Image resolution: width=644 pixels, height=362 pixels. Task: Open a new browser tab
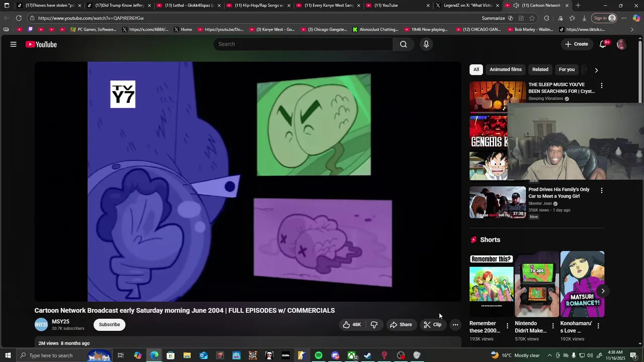click(x=578, y=6)
